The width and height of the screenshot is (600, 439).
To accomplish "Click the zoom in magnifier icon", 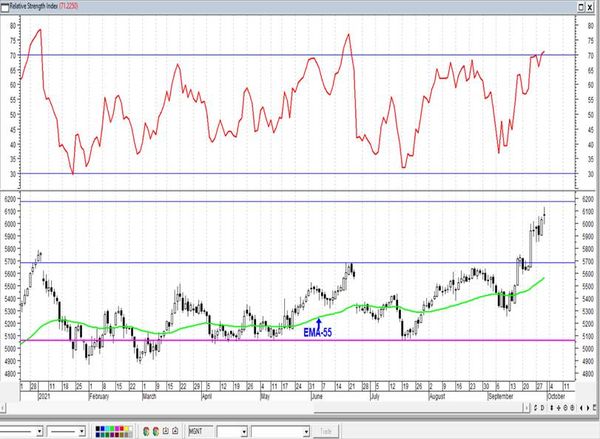I will [565, 408].
